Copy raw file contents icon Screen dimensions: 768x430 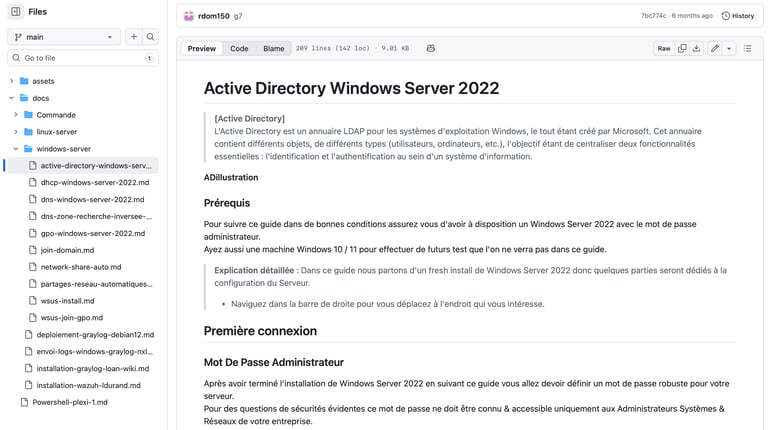(x=682, y=48)
